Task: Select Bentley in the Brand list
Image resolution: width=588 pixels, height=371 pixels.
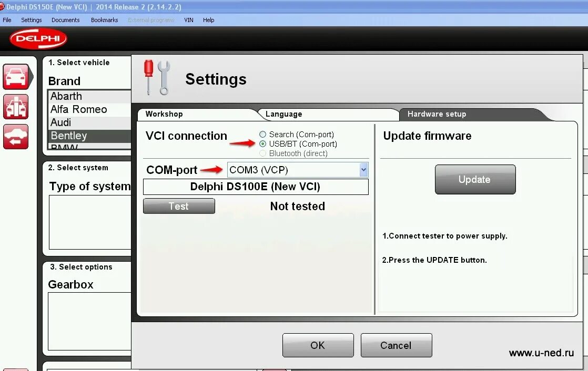Action: 90,136
